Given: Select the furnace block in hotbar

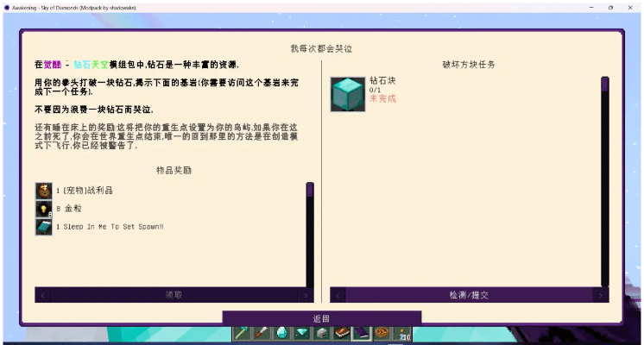Looking at the screenshot, I should click(322, 333).
